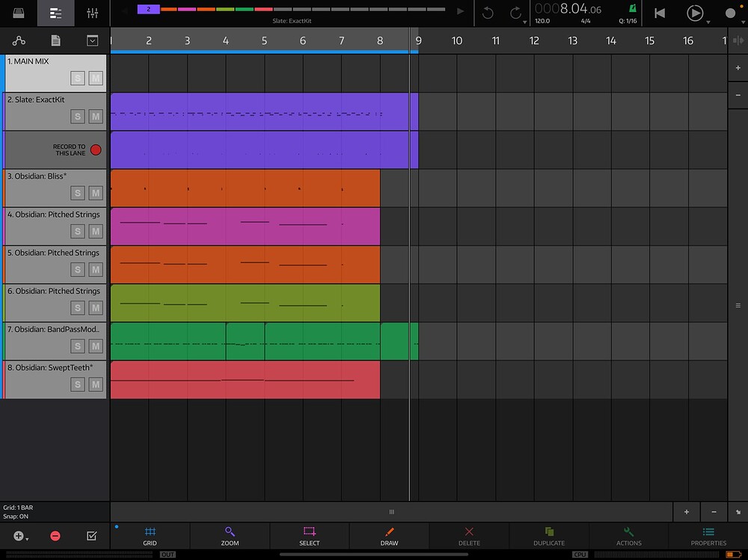
Task: Select Obsidian: Bliss orange clip
Action: point(245,188)
